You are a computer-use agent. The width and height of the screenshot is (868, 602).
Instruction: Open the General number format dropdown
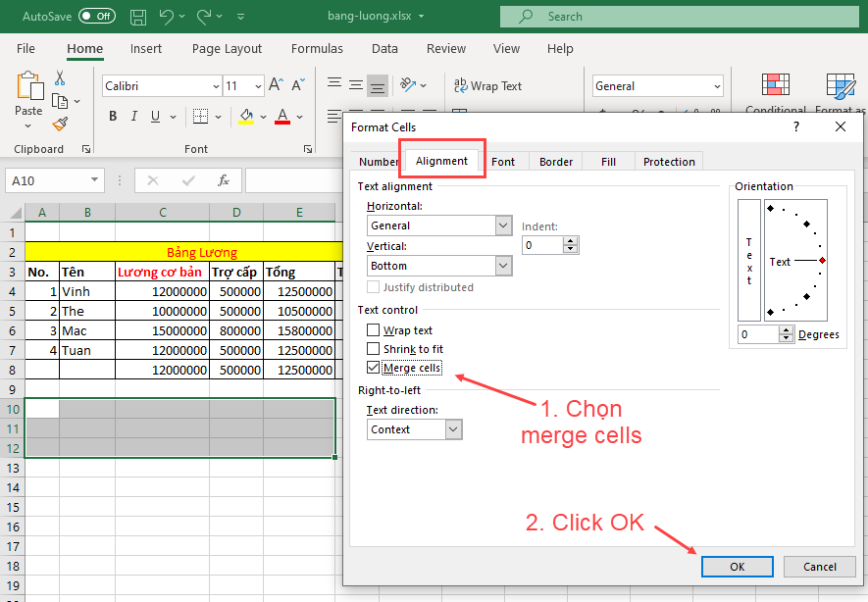(717, 86)
